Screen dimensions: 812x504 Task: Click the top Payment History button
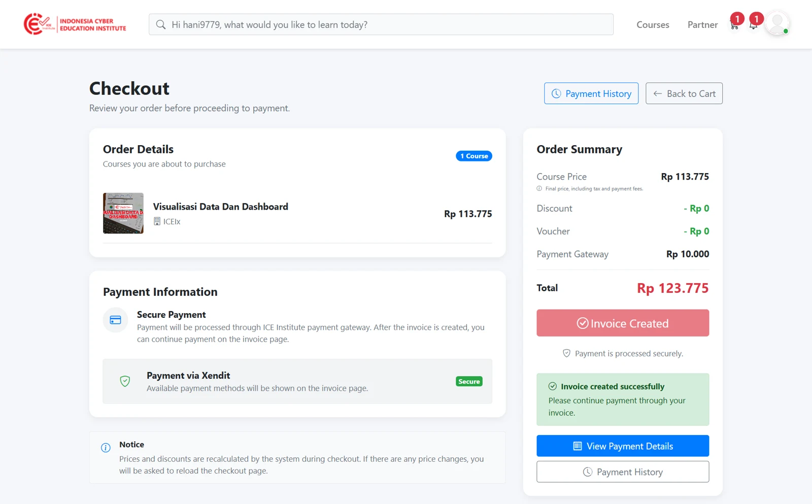[591, 93]
